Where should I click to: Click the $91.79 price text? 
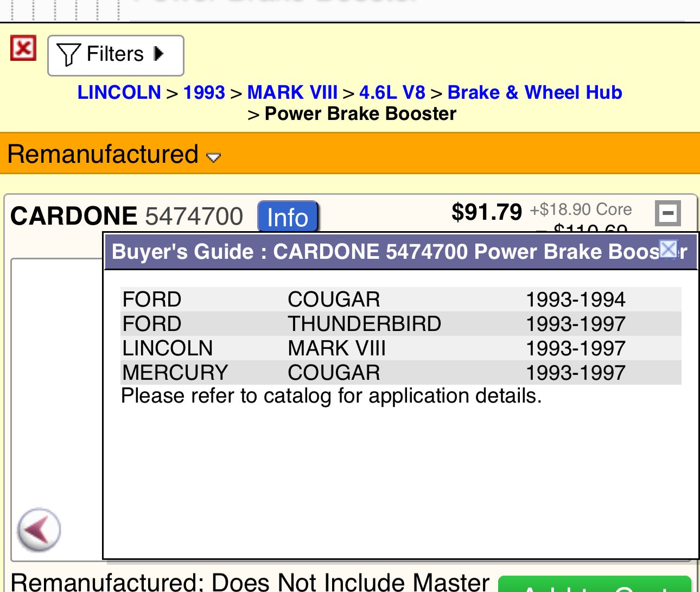[x=486, y=212]
